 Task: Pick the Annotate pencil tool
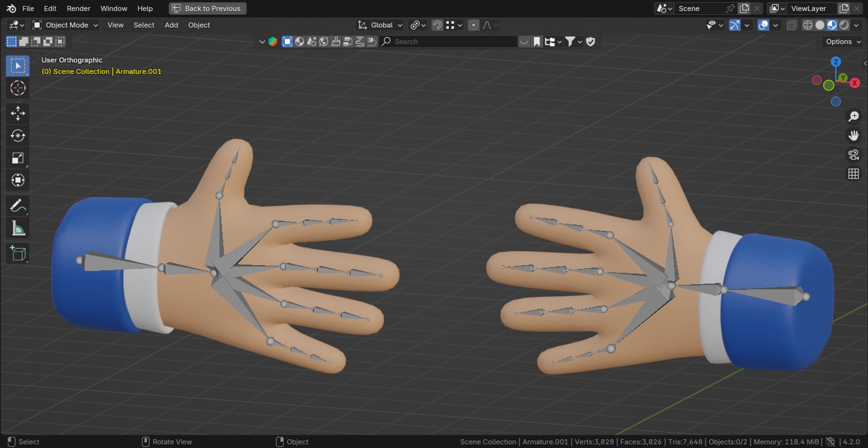pos(18,206)
